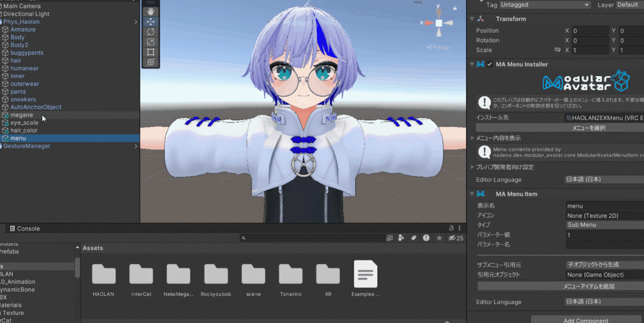Select the Prefabs entry in project tree
The image size is (644, 323).
pyautogui.click(x=9, y=251)
